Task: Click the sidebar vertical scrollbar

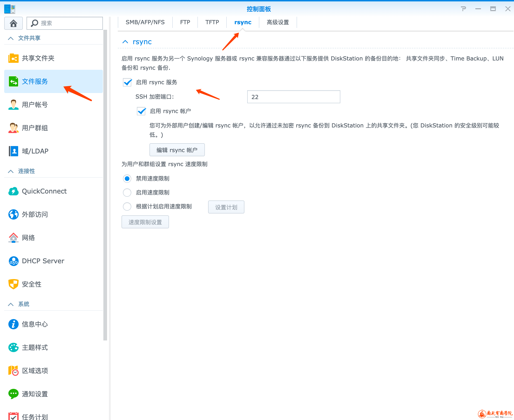Action: (x=105, y=185)
